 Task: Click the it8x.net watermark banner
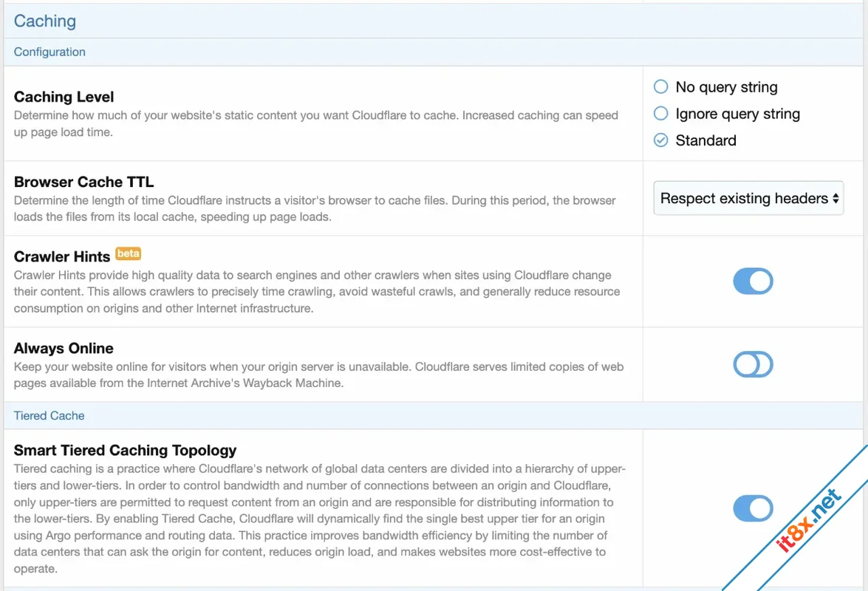[809, 522]
